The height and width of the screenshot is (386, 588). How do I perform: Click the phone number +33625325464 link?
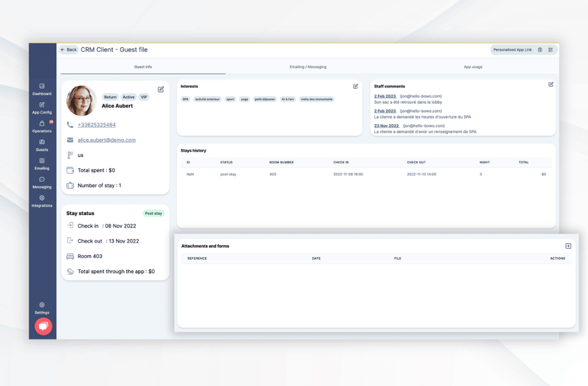[x=97, y=125]
